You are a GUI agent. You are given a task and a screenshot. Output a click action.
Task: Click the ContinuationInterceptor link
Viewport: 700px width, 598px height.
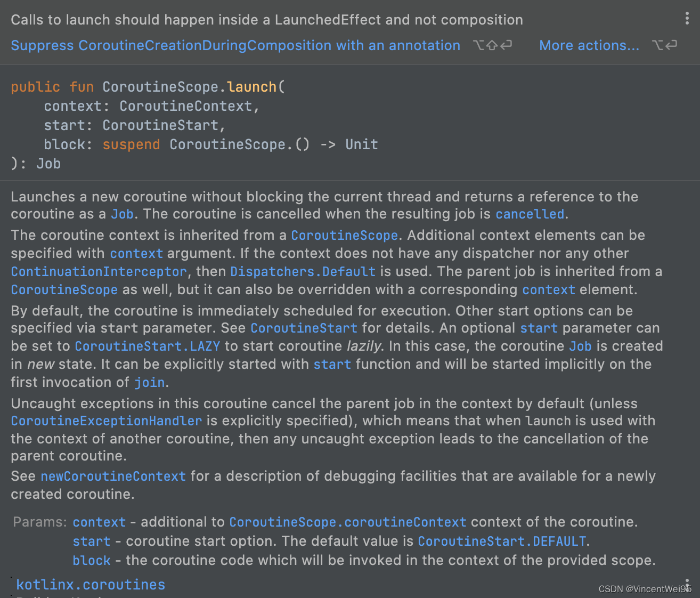tap(98, 272)
